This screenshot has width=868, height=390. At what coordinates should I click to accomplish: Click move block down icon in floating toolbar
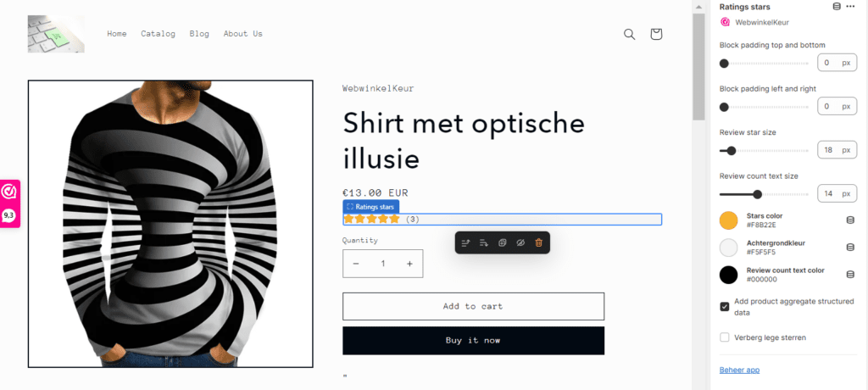click(484, 242)
